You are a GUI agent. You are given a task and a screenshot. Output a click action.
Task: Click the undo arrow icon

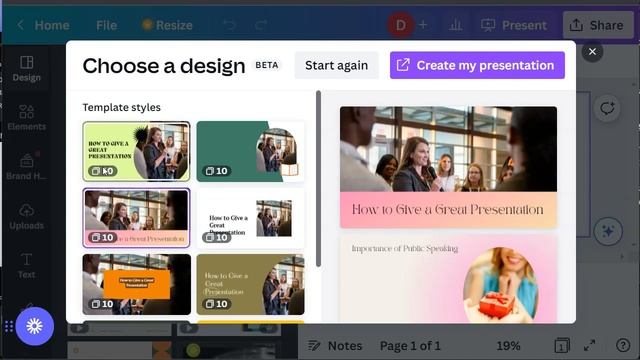pos(229,25)
